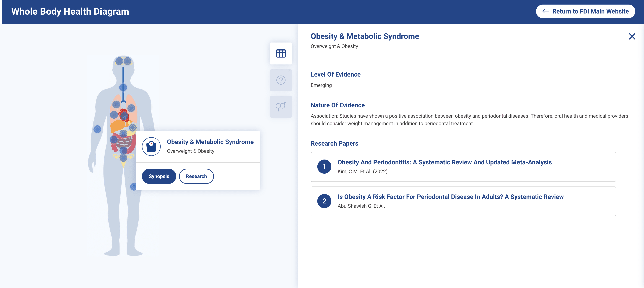Click the 'Nature Of Evidence' heading
Viewport: 644px width, 288px height.
click(x=338, y=105)
